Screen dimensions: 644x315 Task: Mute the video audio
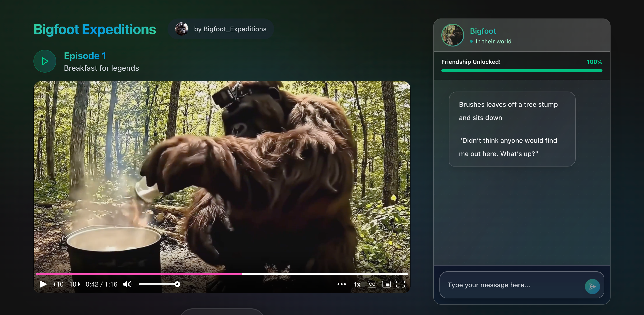tap(127, 284)
